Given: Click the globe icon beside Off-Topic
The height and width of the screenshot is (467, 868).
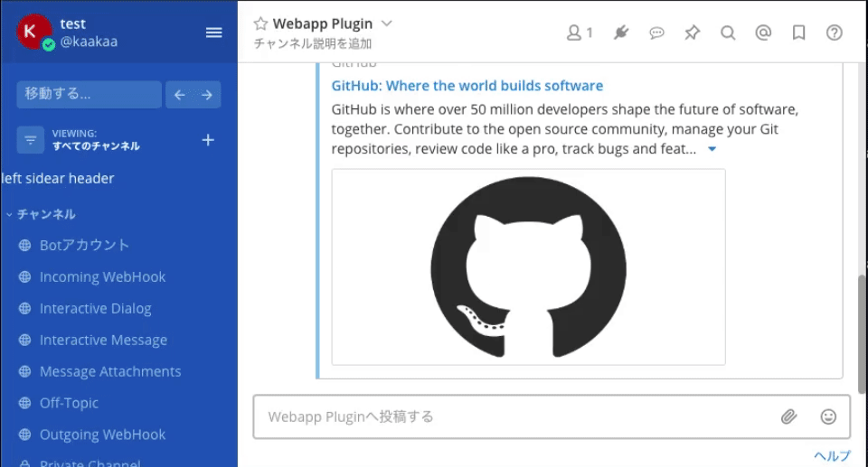Looking at the screenshot, I should (x=25, y=403).
